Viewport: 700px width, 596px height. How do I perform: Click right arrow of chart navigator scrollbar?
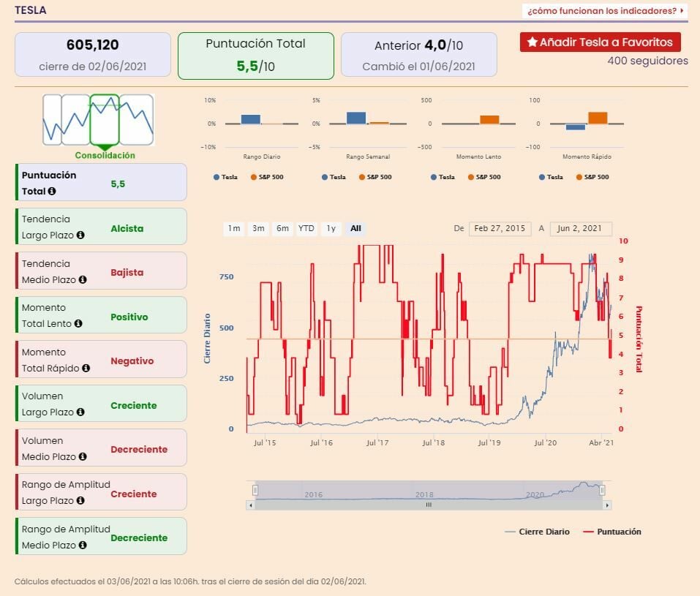coord(606,505)
